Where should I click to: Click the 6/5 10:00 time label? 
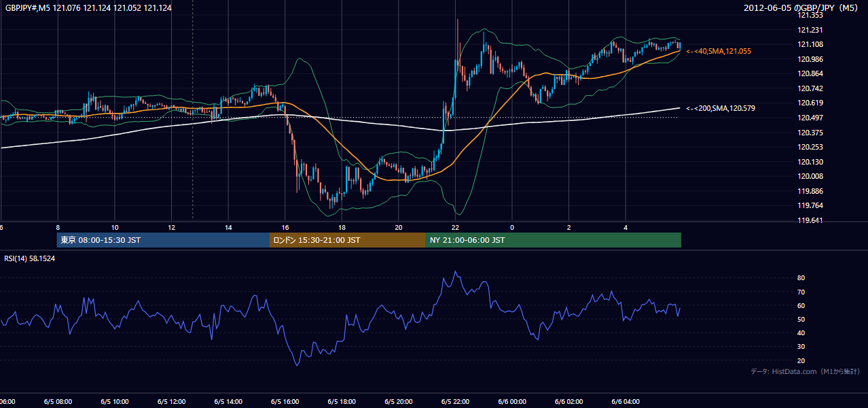click(114, 402)
